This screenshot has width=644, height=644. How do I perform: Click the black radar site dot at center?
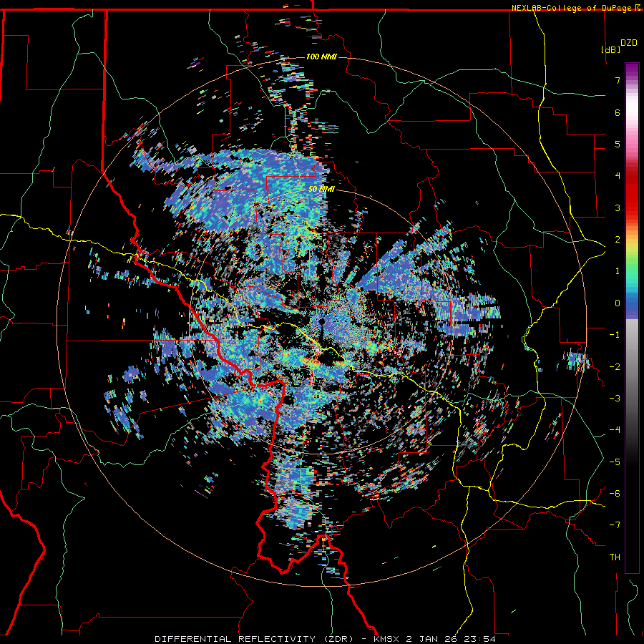click(x=321, y=321)
